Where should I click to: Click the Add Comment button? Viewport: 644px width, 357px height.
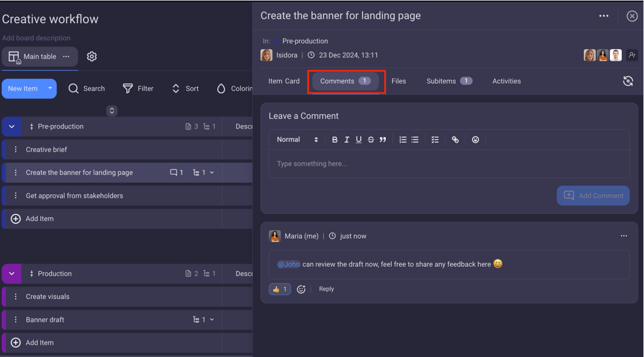593,195
